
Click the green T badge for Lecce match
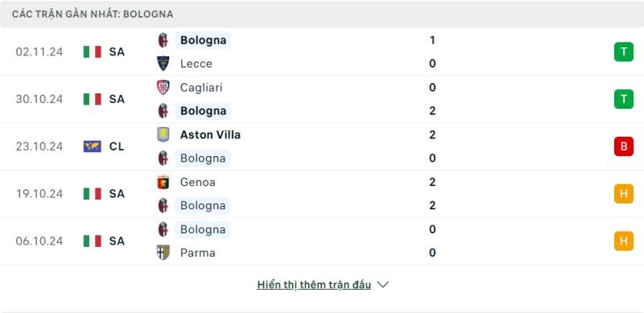coord(623,51)
